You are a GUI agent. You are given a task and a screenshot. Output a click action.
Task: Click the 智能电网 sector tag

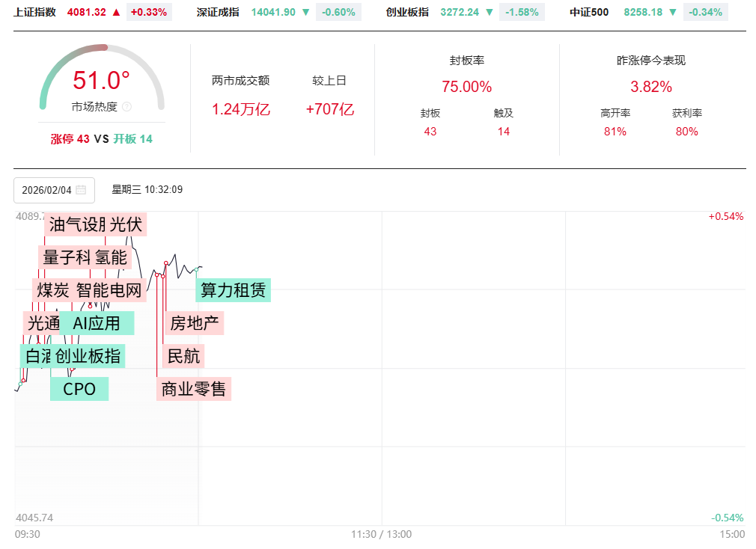109,290
